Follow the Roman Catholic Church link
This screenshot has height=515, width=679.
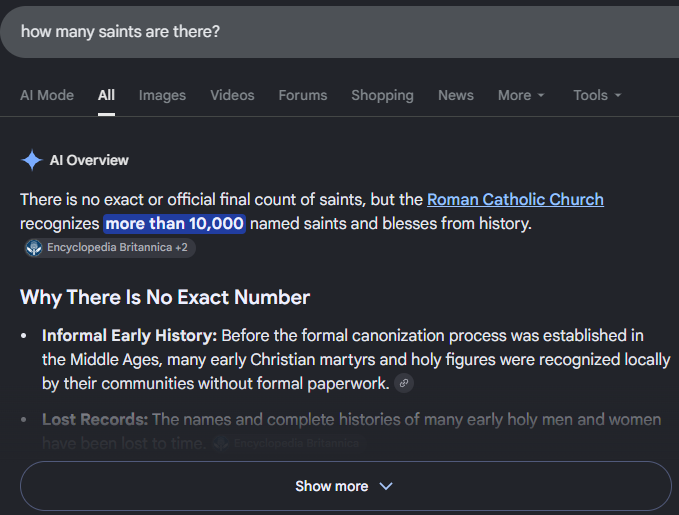coord(515,200)
